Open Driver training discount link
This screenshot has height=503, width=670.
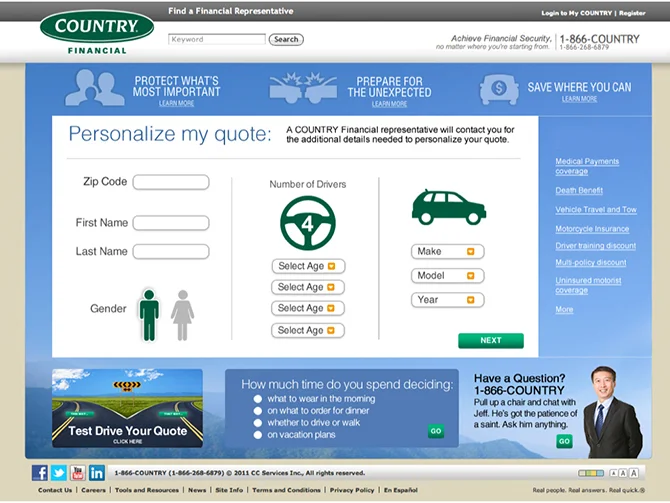[x=596, y=246]
